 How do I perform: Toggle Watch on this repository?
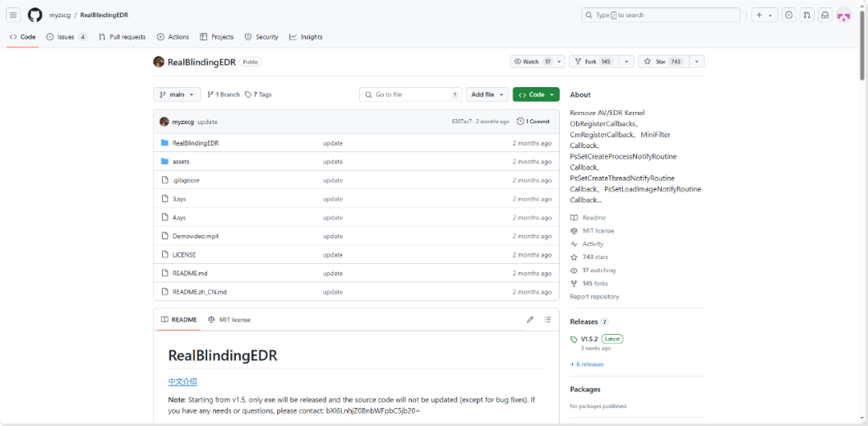[533, 62]
